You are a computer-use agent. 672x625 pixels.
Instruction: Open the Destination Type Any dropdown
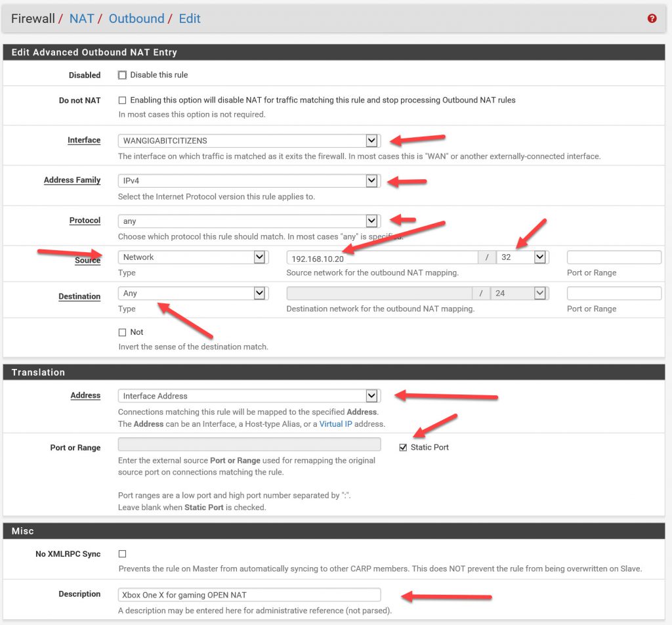193,293
